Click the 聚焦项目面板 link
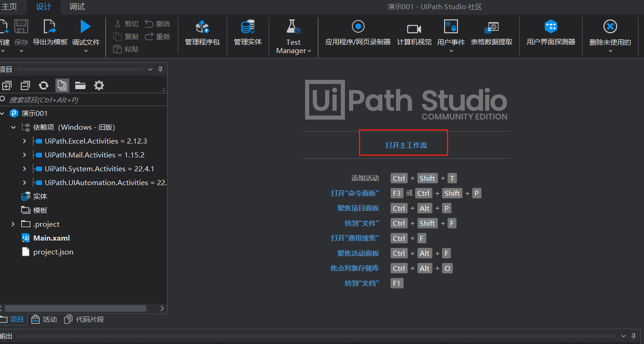 point(358,208)
